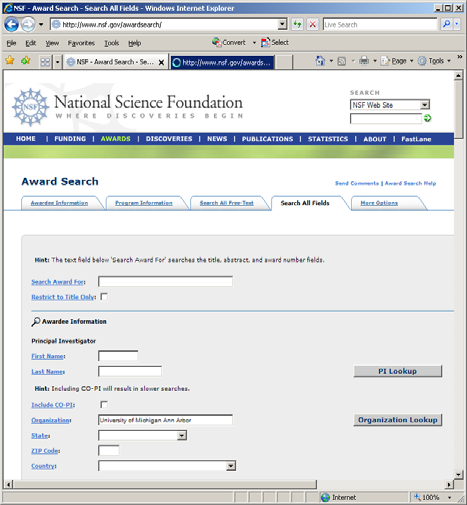Image resolution: width=467 pixels, height=505 pixels.
Task: Click the Print icon in command bar
Action: tap(364, 61)
